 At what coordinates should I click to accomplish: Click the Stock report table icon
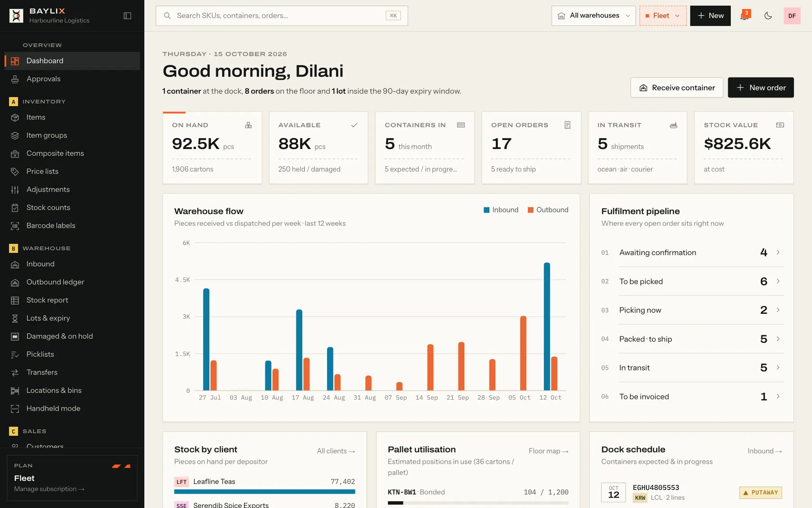click(15, 300)
